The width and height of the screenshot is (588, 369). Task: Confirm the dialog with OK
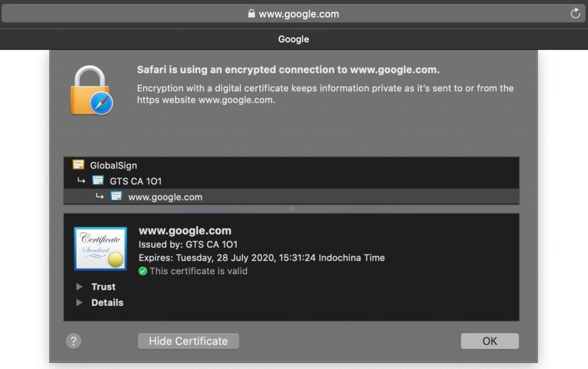click(490, 341)
